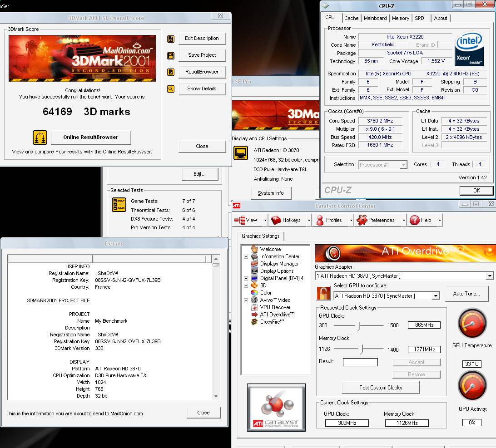Viewport: 496px width, 448px height.
Task: Open the Processor #1 selection dropdown in CPU-Z
Action: (403, 165)
